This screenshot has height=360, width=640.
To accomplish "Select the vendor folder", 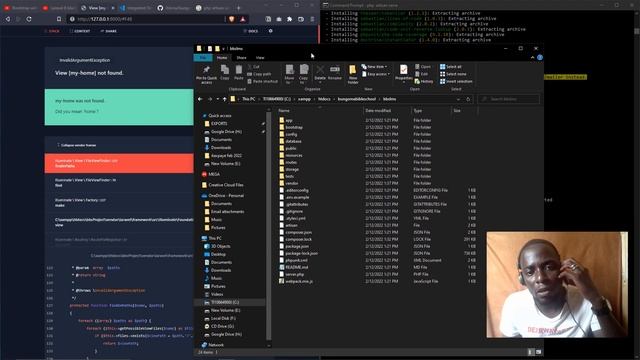I will click(x=292, y=183).
